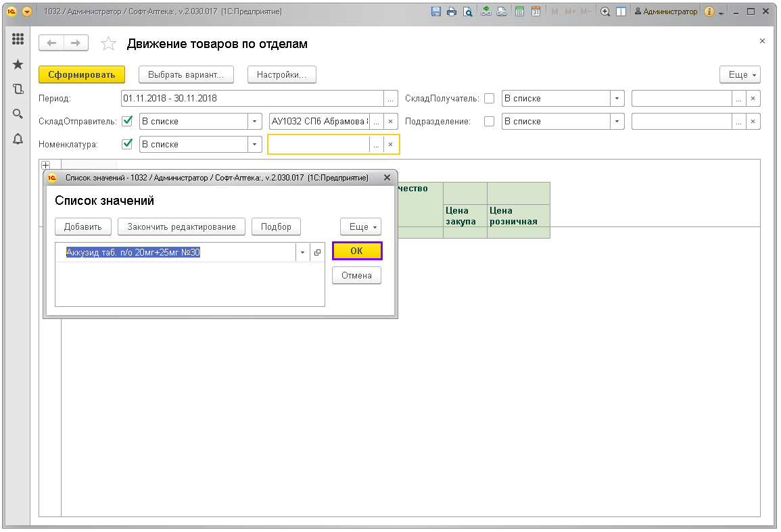
Task: Toggle the Подразделение checkbox
Action: [x=489, y=122]
